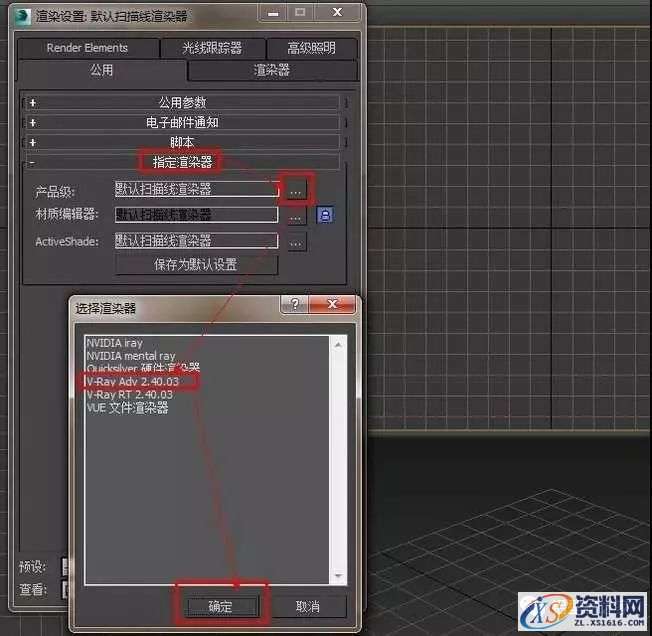Image resolution: width=652 pixels, height=636 pixels.
Task: Click 取消 to cancel renderer selection
Action: [x=308, y=606]
